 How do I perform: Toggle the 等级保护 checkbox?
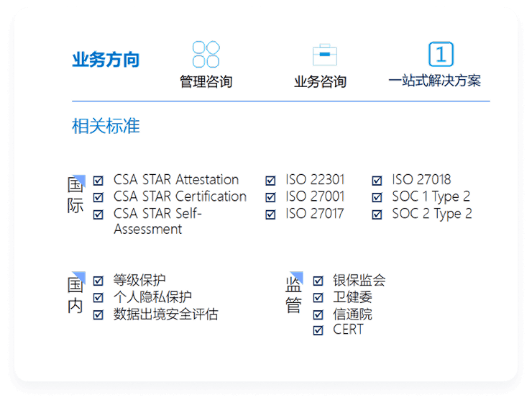tap(98, 280)
